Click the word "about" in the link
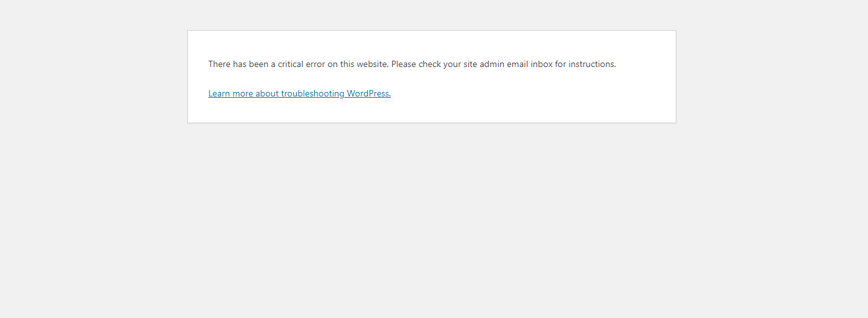The height and width of the screenshot is (318, 868). (x=267, y=93)
